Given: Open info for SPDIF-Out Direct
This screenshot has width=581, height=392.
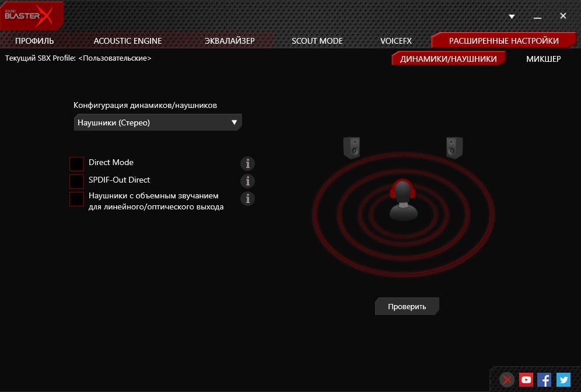Looking at the screenshot, I should [247, 181].
